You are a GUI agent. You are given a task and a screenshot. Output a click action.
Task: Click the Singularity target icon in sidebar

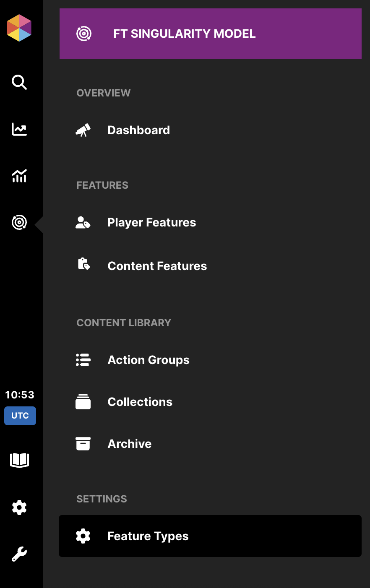(19, 222)
